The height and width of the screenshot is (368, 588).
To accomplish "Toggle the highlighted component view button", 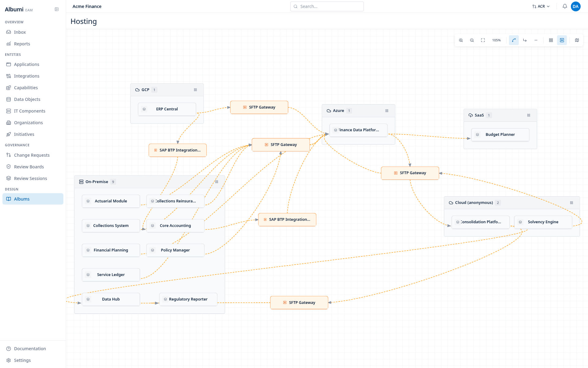I will pos(562,40).
